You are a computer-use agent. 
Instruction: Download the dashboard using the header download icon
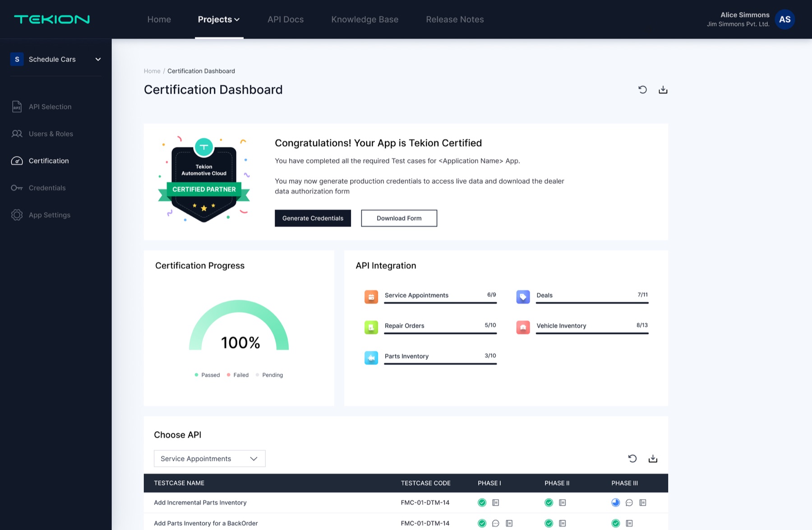[x=663, y=89]
